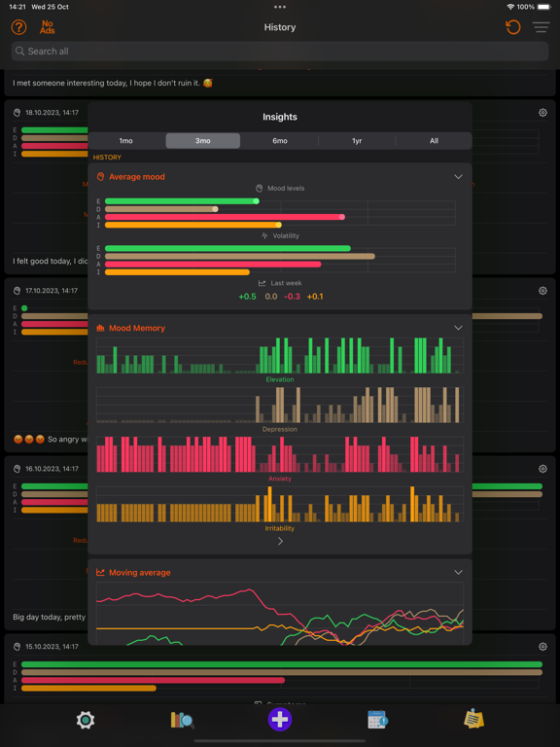This screenshot has width=560, height=747.
Task: Tap the Insights panel title
Action: tap(280, 117)
